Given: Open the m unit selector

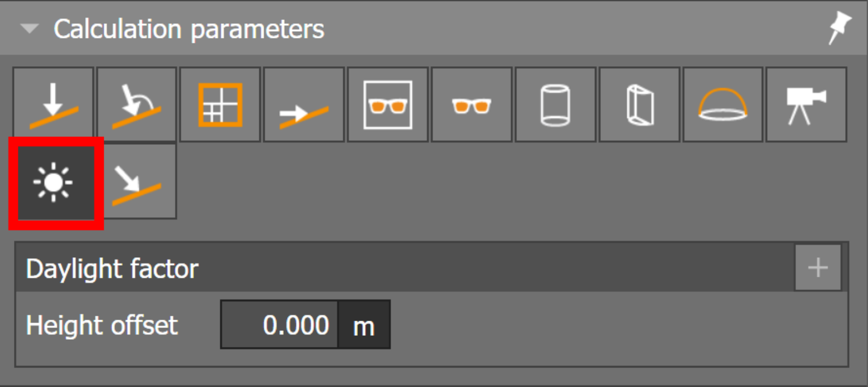Looking at the screenshot, I should pos(364,325).
